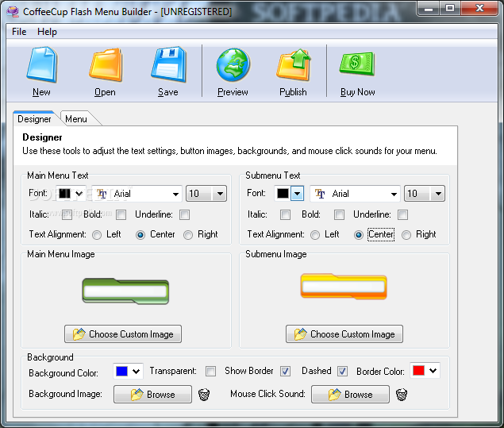Expand the Submenu font color dropdown arrow

298,194
